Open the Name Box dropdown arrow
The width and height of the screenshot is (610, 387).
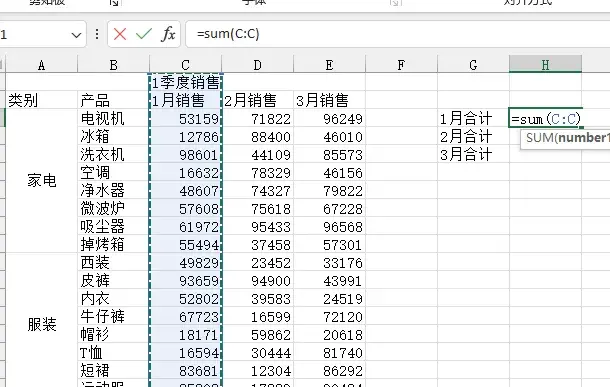(76, 35)
